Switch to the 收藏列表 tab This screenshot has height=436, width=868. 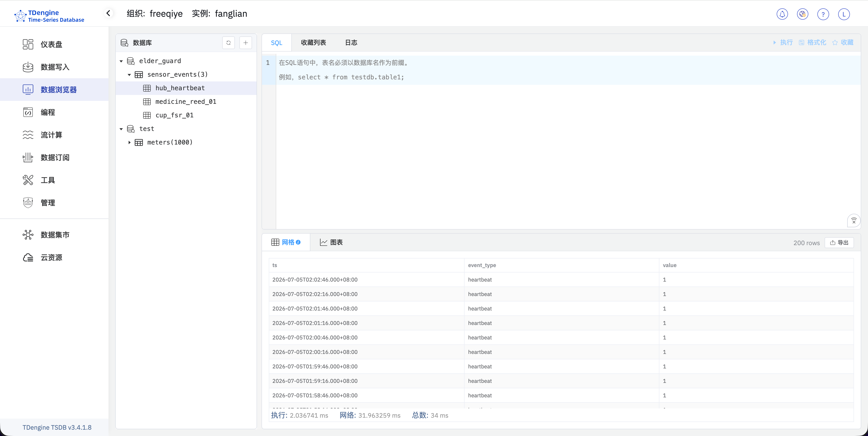[x=313, y=43]
